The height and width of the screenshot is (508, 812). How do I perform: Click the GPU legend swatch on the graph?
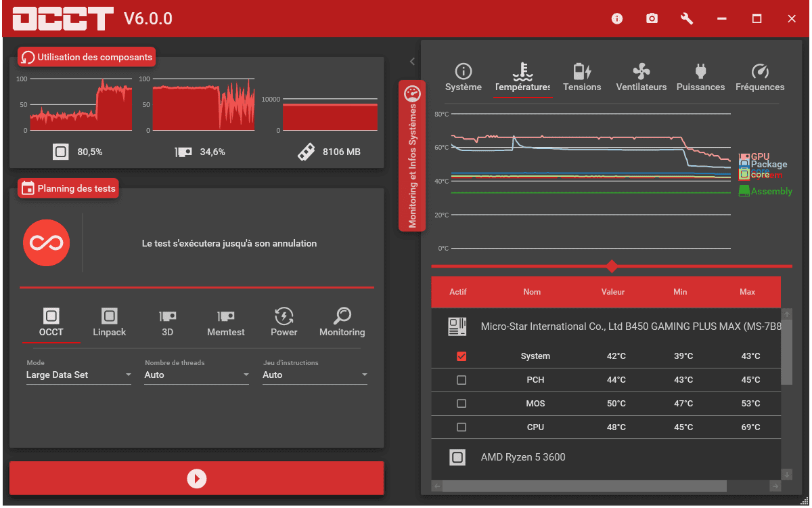pos(744,156)
